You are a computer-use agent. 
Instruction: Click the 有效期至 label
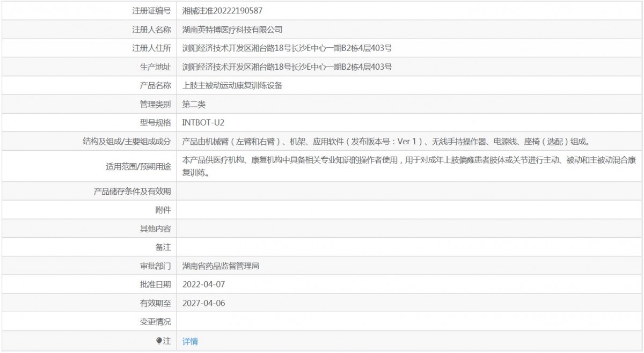click(155, 303)
